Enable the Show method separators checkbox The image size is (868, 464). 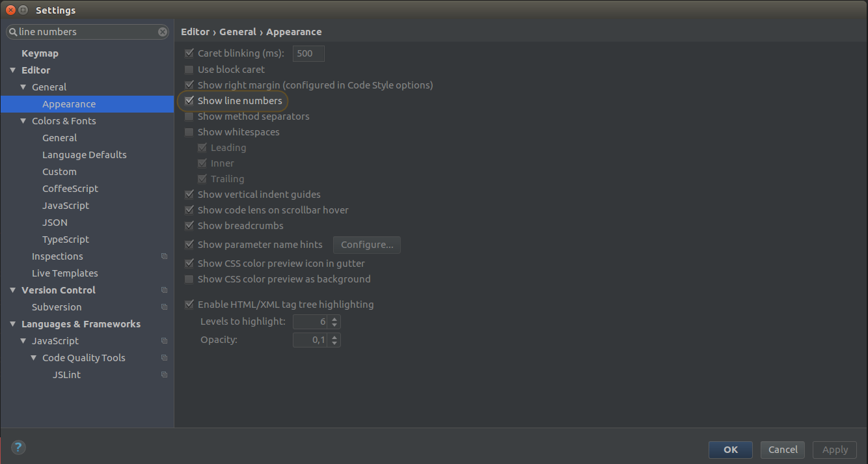pyautogui.click(x=189, y=116)
